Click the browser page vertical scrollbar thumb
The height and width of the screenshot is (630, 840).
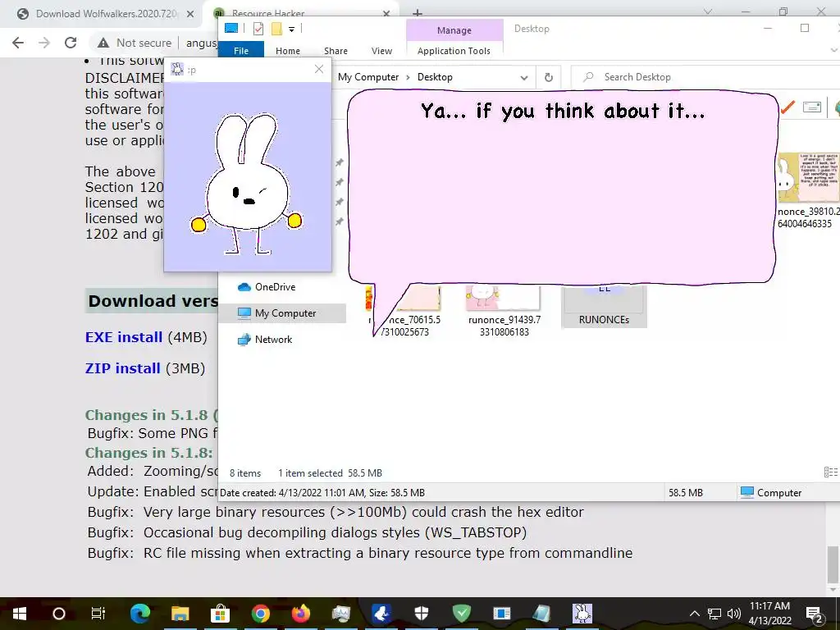(833, 564)
